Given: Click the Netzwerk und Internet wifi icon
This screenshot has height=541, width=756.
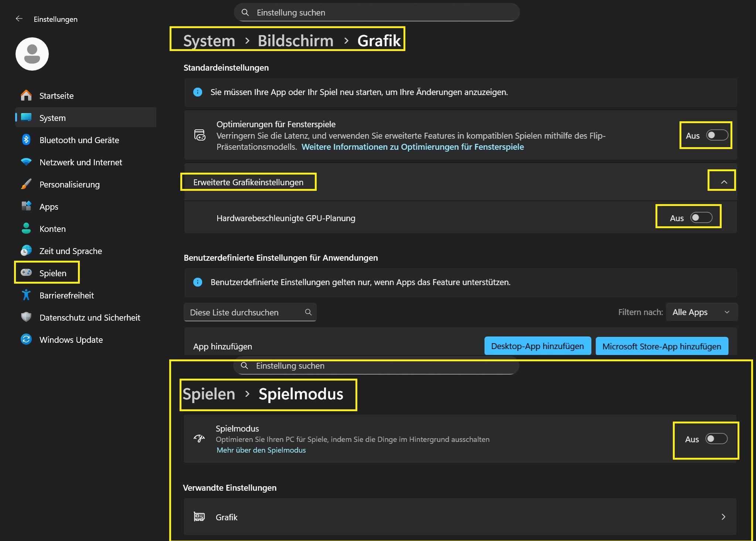Looking at the screenshot, I should click(x=26, y=162).
